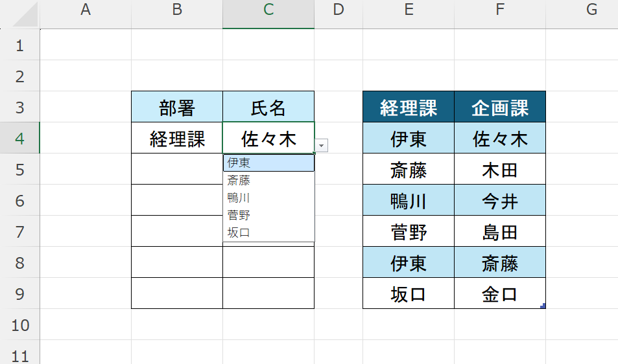The height and width of the screenshot is (364, 618).
Task: Click the table resize handle below 金口
Action: [x=542, y=306]
